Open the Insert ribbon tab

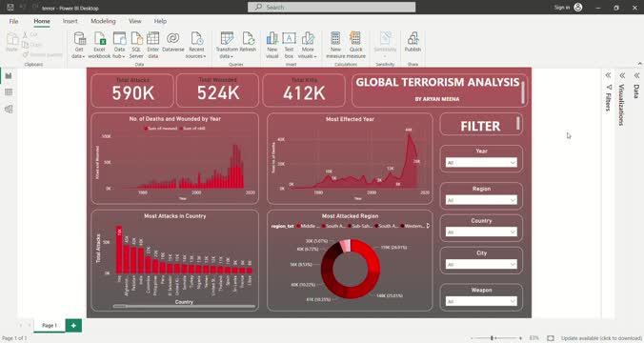coord(70,21)
